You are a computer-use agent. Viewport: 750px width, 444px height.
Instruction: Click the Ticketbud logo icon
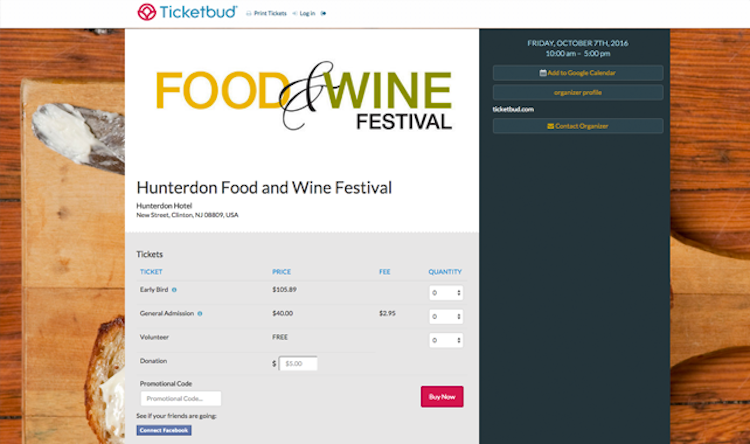pos(146,12)
